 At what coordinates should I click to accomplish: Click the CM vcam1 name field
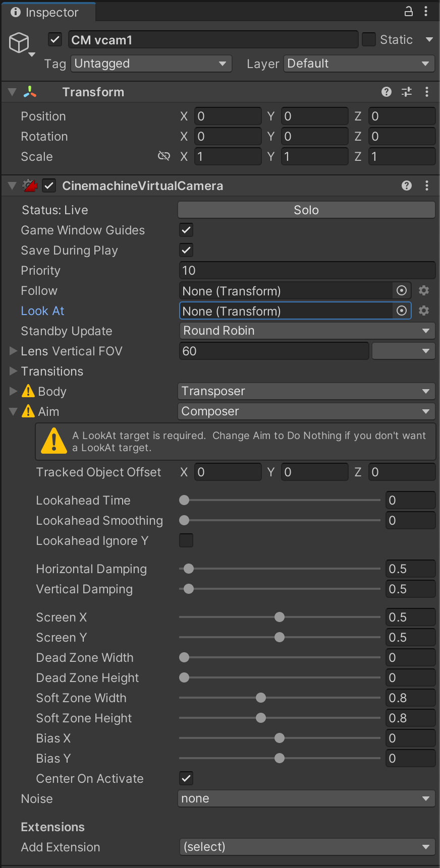(213, 39)
